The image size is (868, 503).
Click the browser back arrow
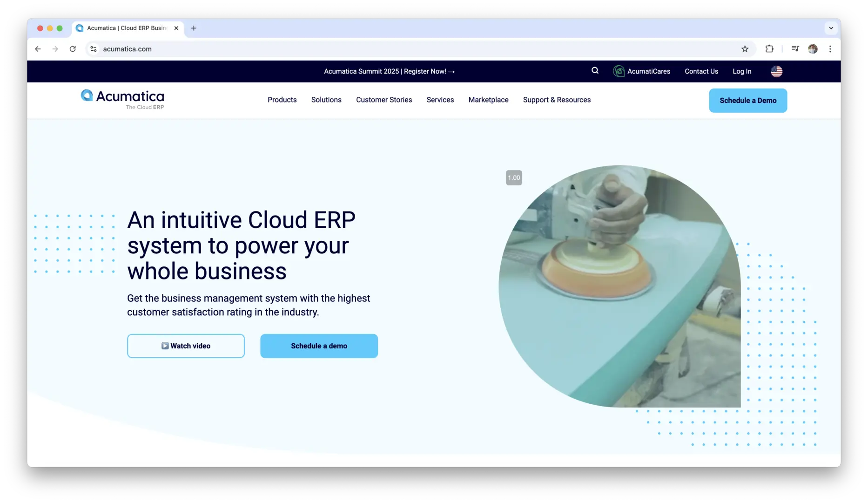pos(38,49)
